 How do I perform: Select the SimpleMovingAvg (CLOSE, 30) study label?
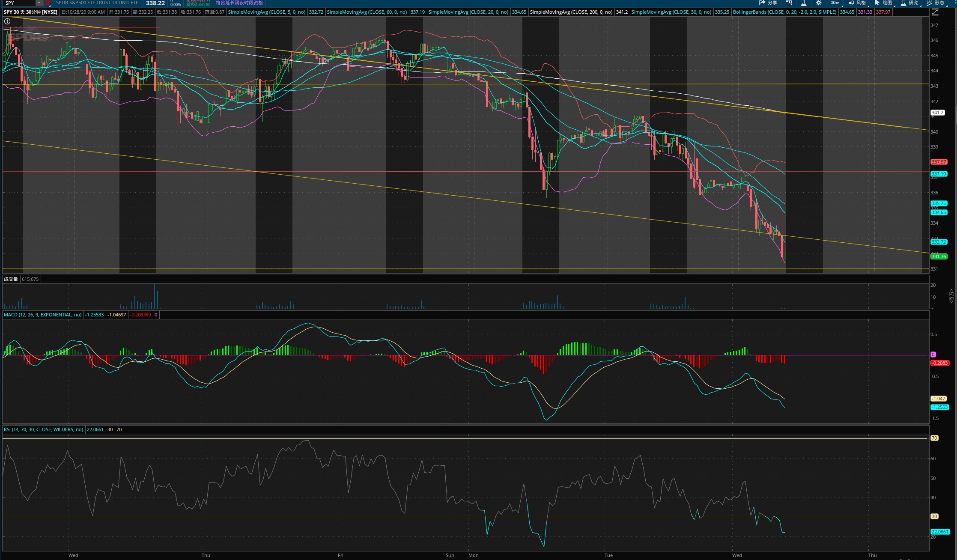(671, 12)
